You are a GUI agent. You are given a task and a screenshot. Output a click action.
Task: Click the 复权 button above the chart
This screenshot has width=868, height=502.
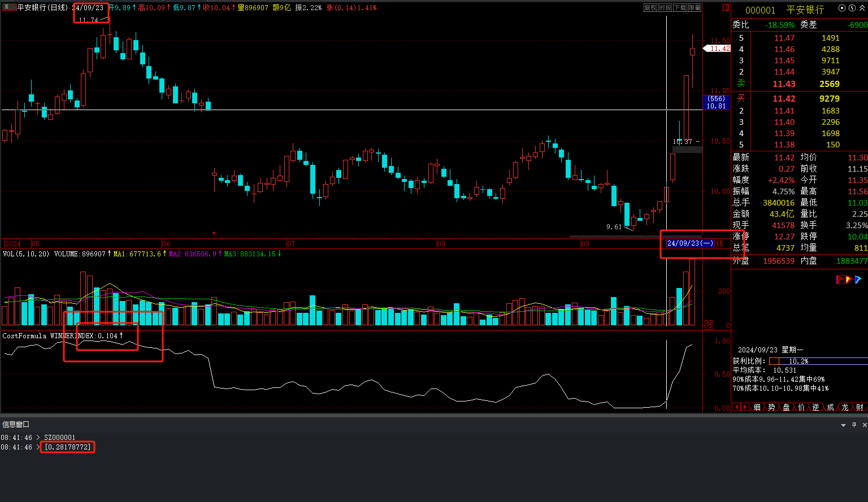[x=650, y=7]
